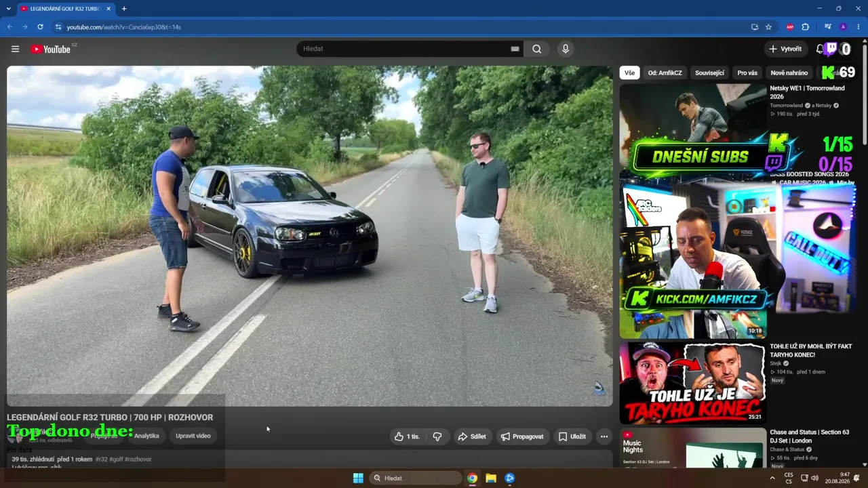Click the Vytvořit create button
868x488 pixels.
(x=785, y=49)
